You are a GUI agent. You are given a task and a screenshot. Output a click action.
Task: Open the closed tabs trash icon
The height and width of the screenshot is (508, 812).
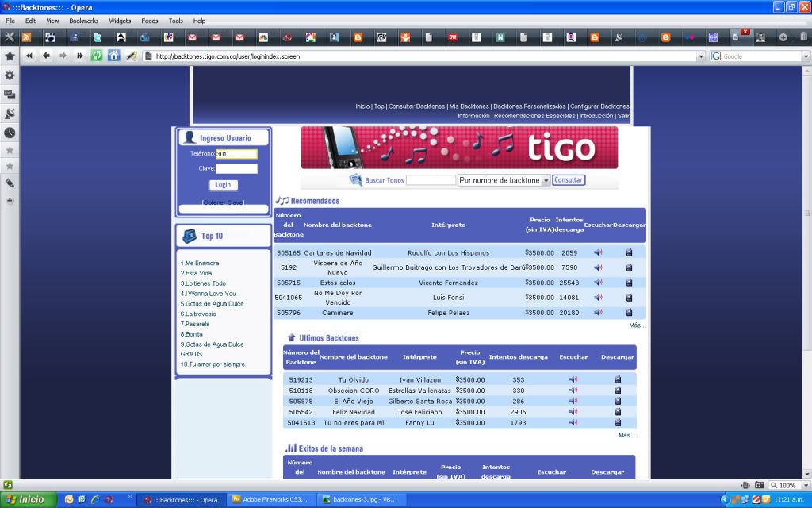(x=803, y=37)
